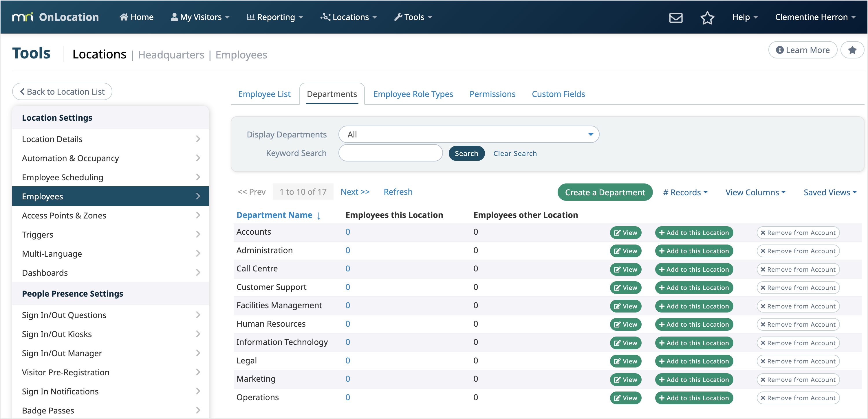Click the Department Name sort arrow
Screen dimensions: 868x419
click(x=318, y=216)
